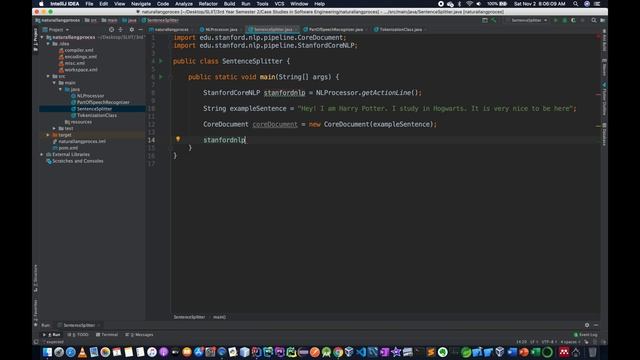Image resolution: width=640 pixels, height=360 pixels.
Task: Open the Structure vertical tool button
Action: (36, 279)
